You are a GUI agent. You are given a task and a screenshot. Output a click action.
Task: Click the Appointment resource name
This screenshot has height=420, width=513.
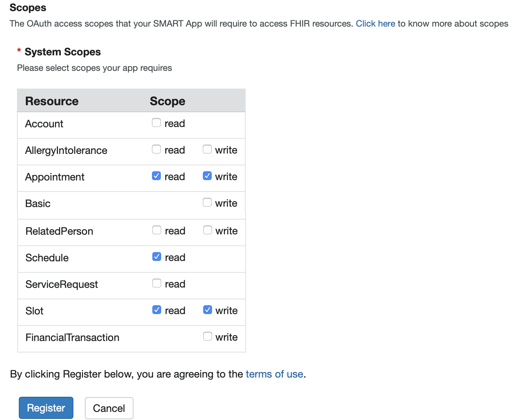coord(55,177)
